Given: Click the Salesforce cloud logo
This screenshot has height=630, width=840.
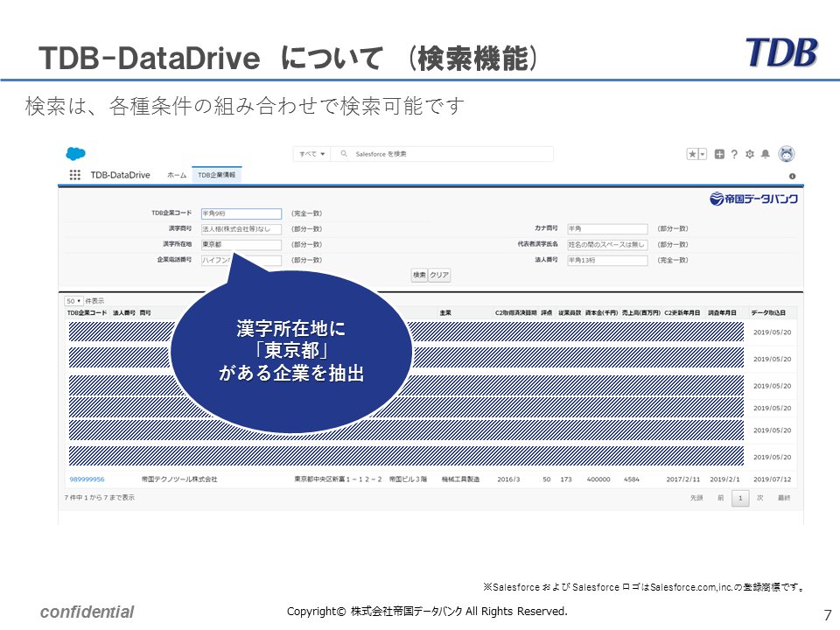Looking at the screenshot, I should click(x=75, y=154).
